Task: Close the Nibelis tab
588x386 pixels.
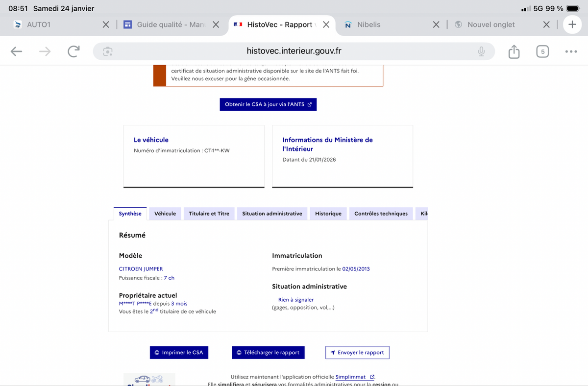Action: tap(436, 24)
